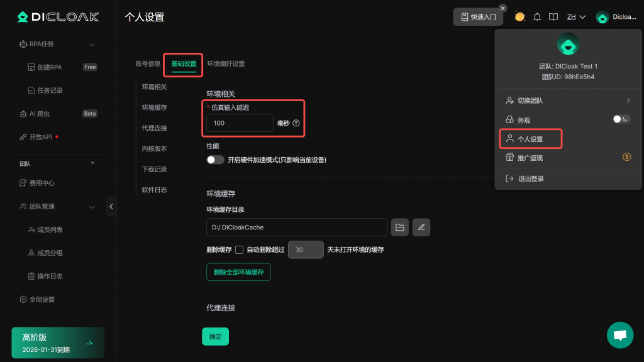The width and height of the screenshot is (644, 362).
Task: Click the 仿真输入延迟 input field
Action: click(240, 123)
